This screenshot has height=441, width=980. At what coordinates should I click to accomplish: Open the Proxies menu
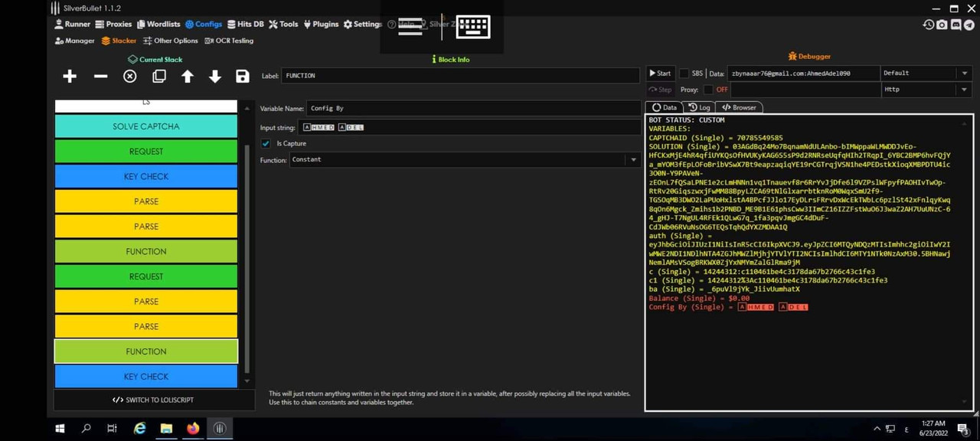tap(113, 24)
